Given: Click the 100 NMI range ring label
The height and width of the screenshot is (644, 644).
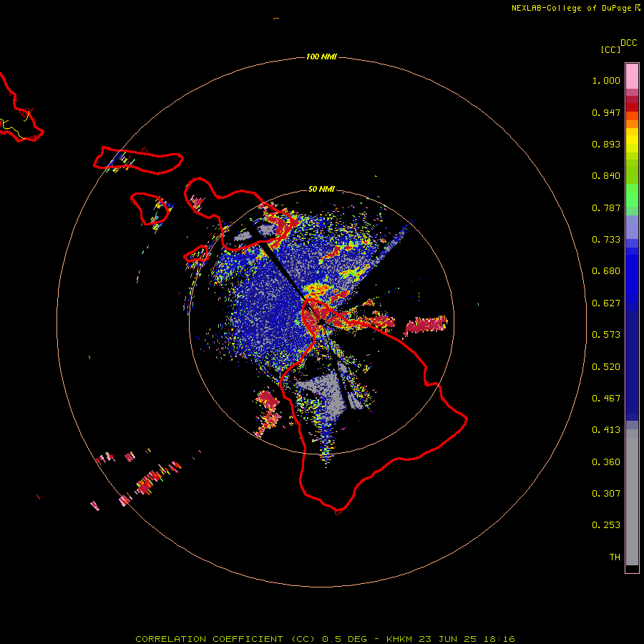Looking at the screenshot, I should [321, 57].
